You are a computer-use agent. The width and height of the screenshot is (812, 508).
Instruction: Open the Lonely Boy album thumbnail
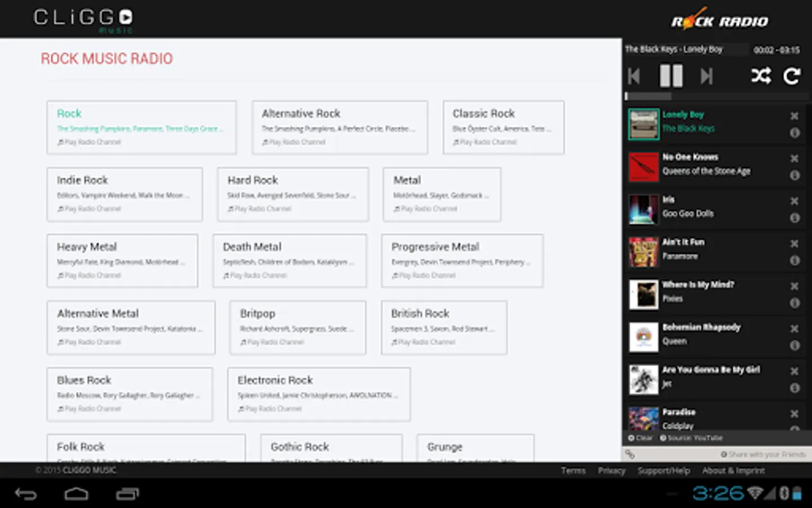(643, 124)
